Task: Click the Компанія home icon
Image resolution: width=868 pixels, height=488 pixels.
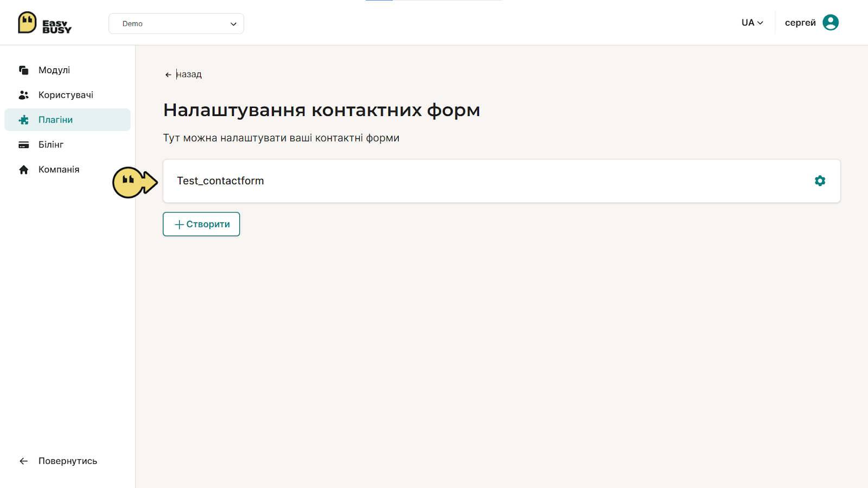Action: (x=24, y=170)
